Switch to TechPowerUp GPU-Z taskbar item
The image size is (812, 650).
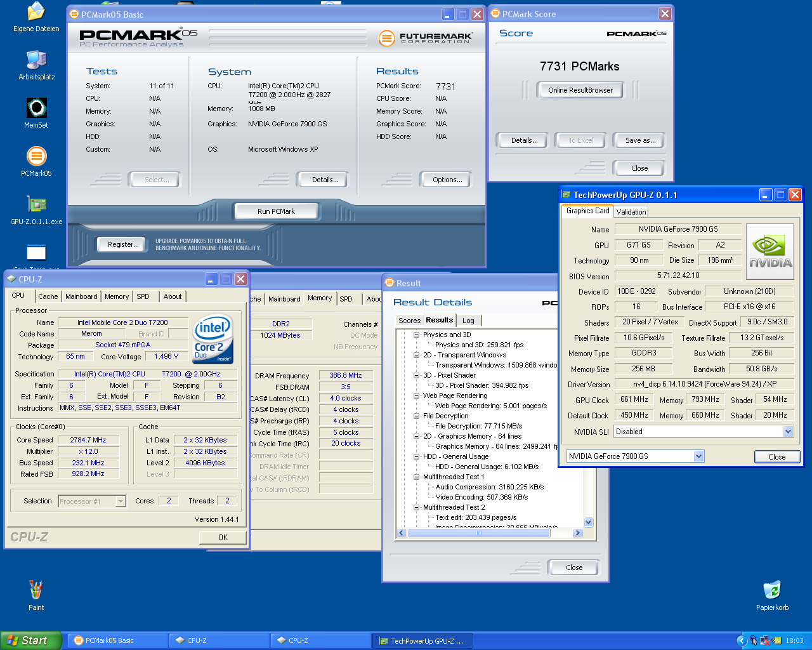423,640
